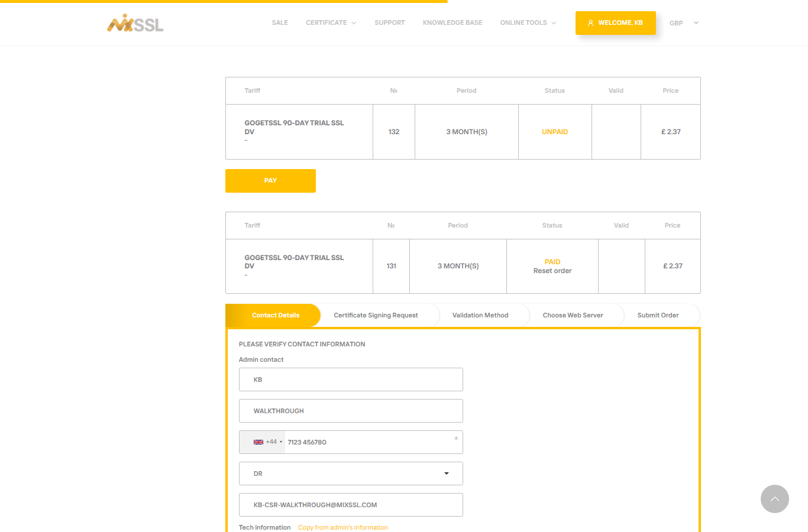Click the first name field containing KB
Screen dimensions: 808x532
click(351, 379)
